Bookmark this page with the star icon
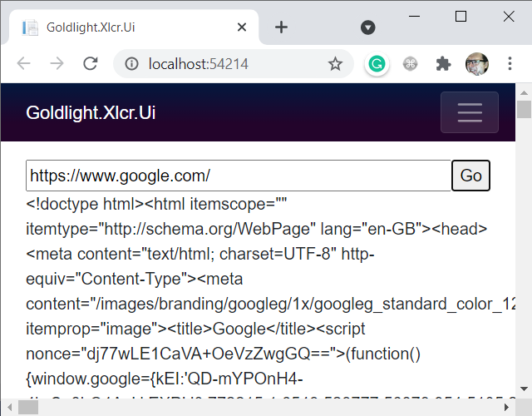This screenshot has height=416, width=532. coord(335,64)
